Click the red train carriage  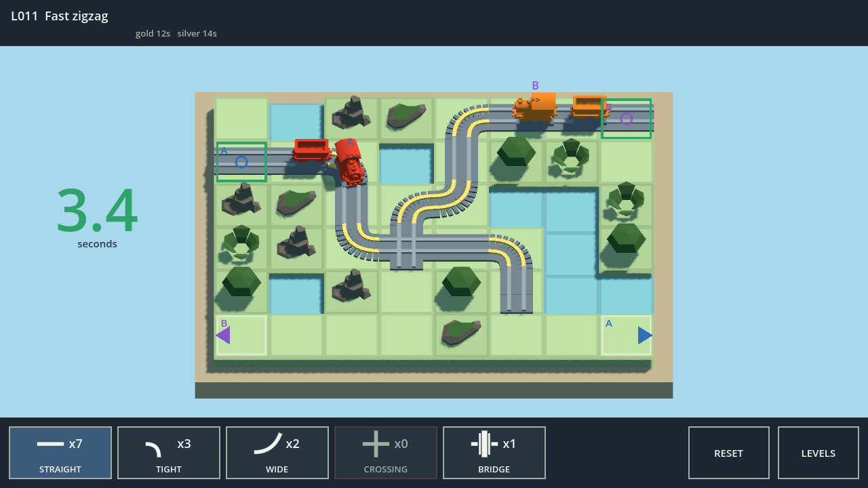(312, 150)
